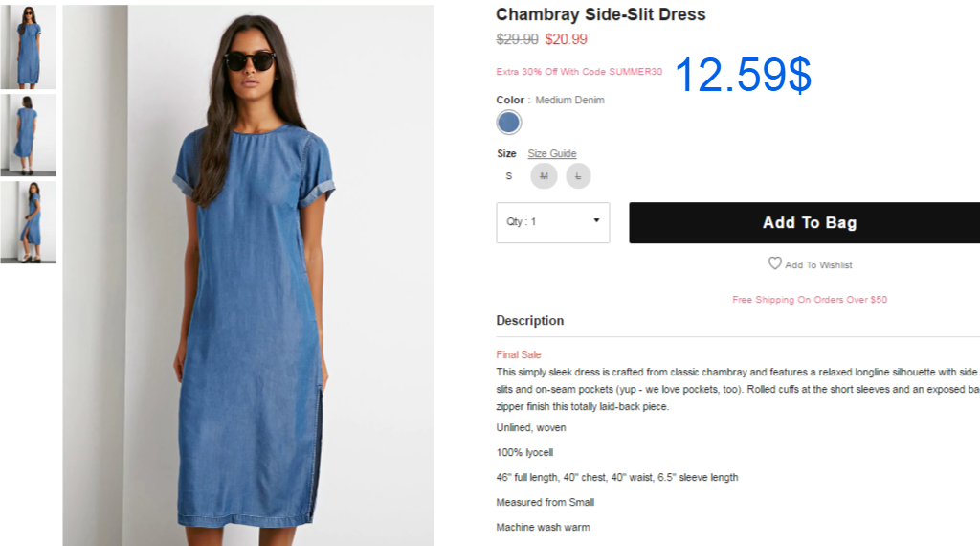Click the blue 12.59$ price overlay
The height and width of the screenshot is (546, 980).
pos(743,75)
